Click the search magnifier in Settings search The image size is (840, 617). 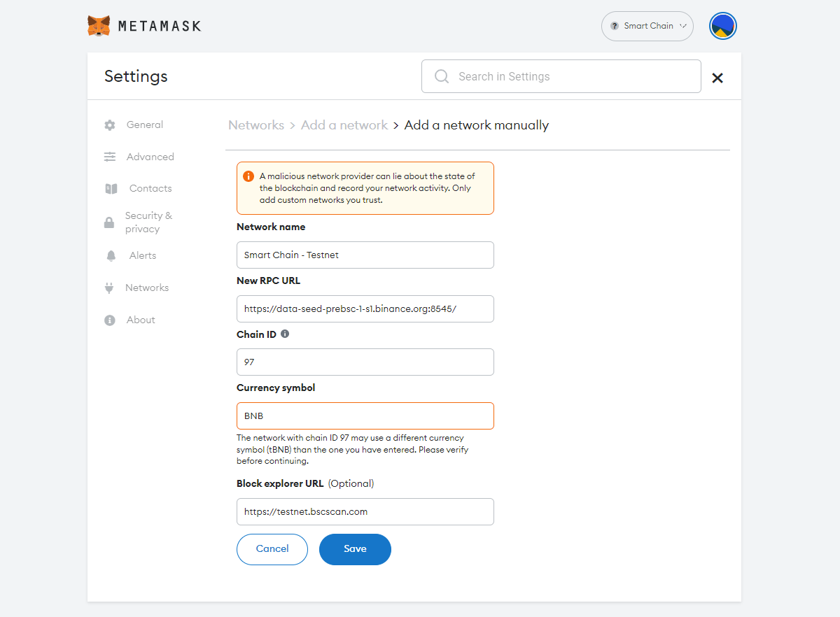(x=441, y=76)
